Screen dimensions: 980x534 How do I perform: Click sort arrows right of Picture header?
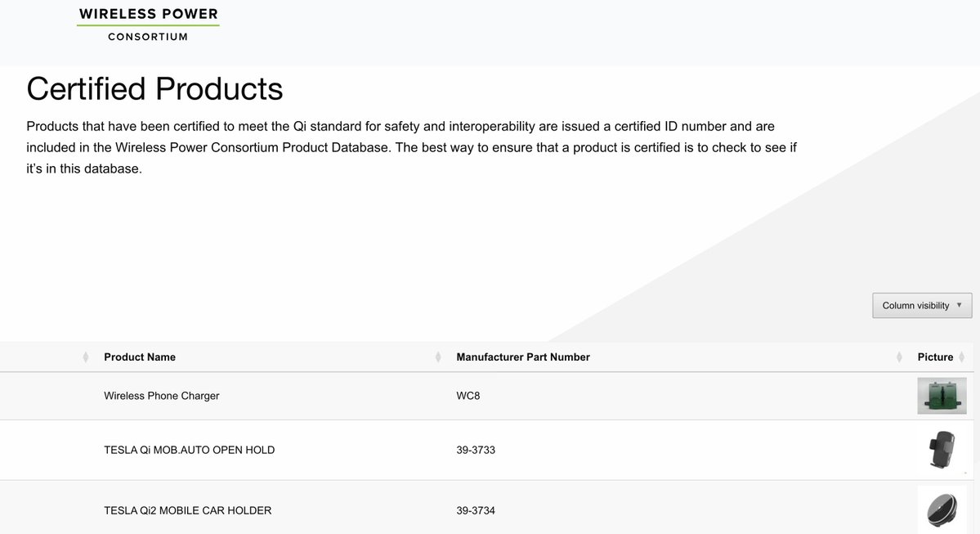[x=962, y=357]
